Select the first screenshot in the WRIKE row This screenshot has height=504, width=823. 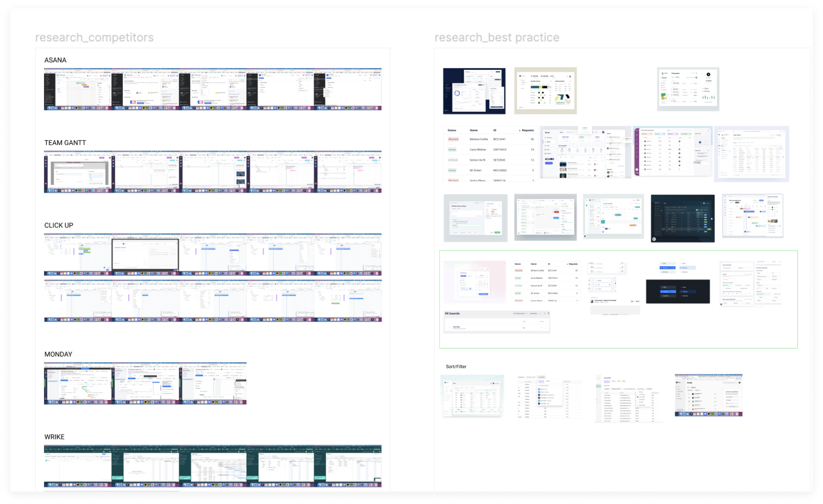pyautogui.click(x=78, y=466)
